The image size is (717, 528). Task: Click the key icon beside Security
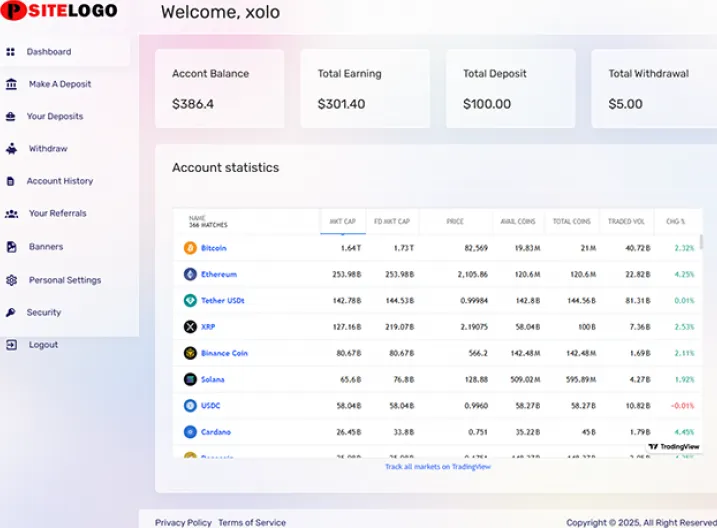coord(11,312)
